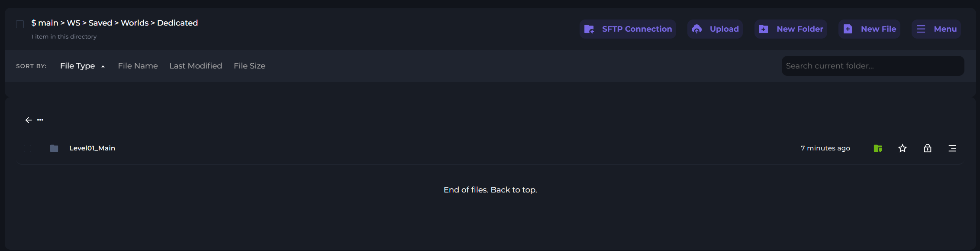Click the Back to top link
This screenshot has width=980, height=251.
tap(513, 190)
